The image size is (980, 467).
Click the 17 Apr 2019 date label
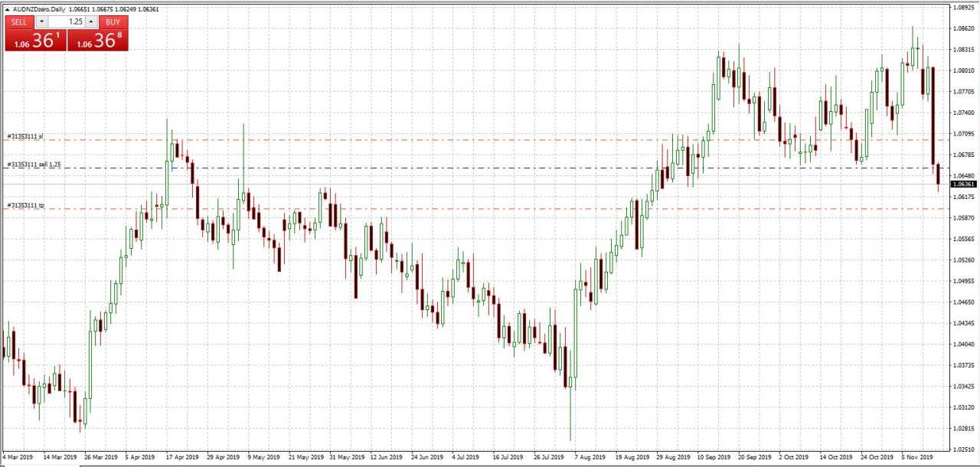181,457
